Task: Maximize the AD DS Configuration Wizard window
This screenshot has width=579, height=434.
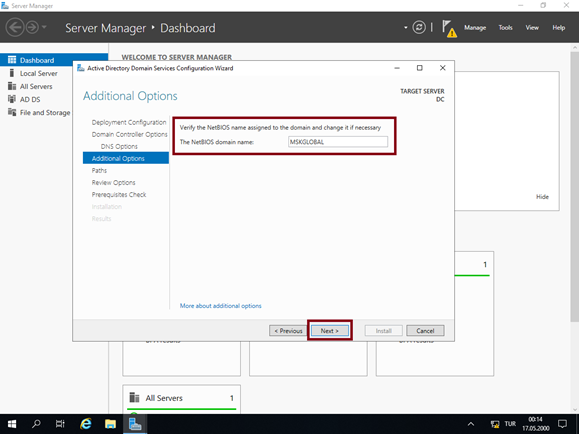Action: pyautogui.click(x=419, y=68)
